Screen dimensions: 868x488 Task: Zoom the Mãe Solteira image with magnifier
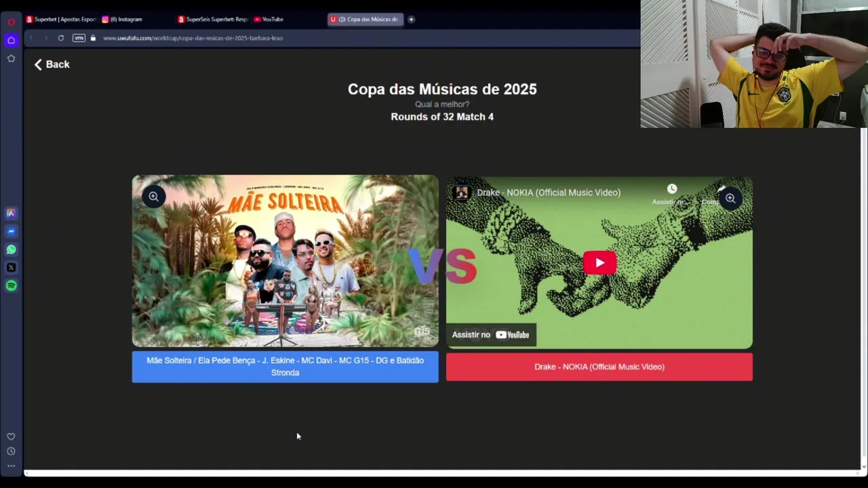click(154, 197)
